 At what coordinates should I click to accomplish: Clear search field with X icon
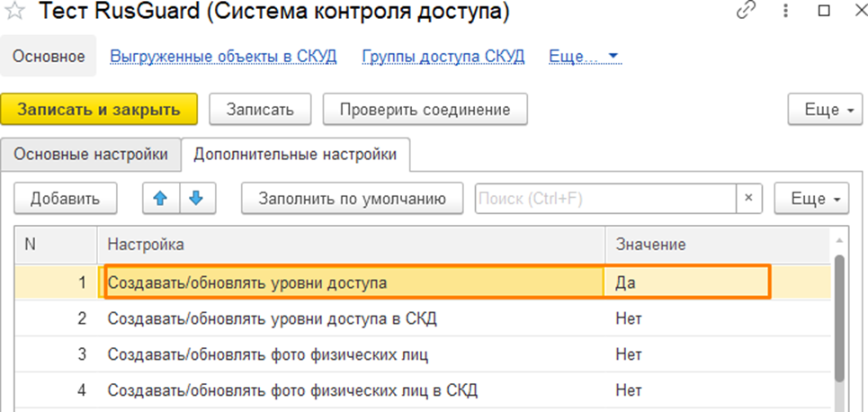pos(749,198)
